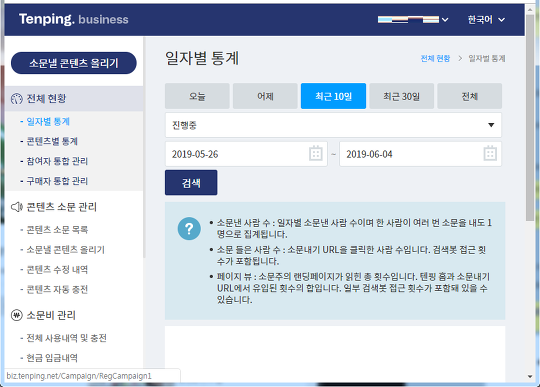Select the 최근 30일 tab
Viewport: 540px width, 387px height.
402,96
